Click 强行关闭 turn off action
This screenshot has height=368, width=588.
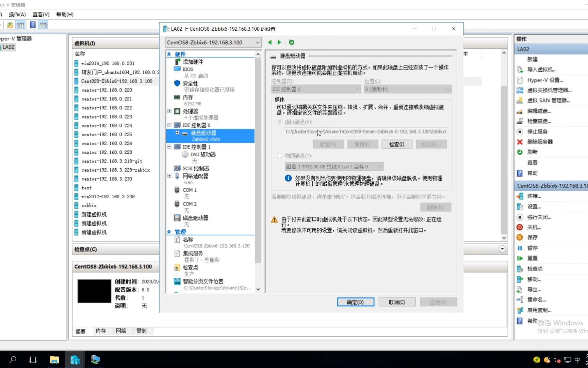539,217
